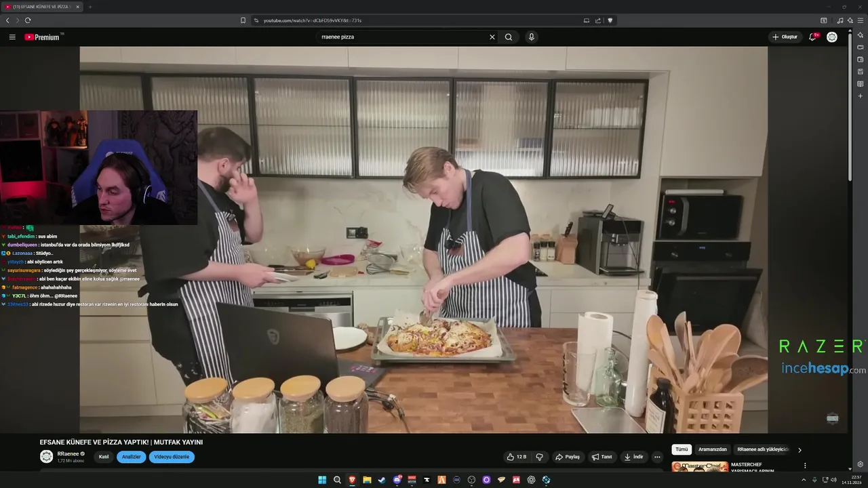The image size is (868, 488).
Task: Select the EFSANE KÜNEFE VE PİZZA tab
Action: (41, 7)
